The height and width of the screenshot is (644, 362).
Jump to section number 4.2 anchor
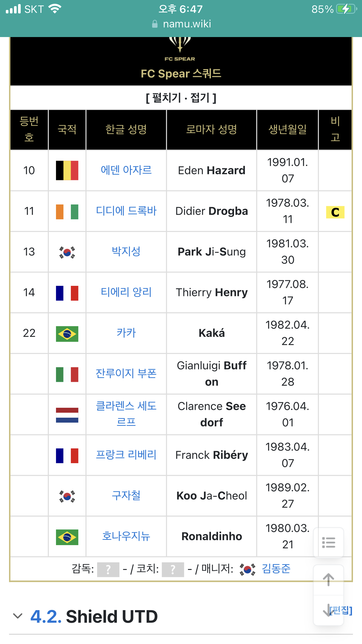(46, 616)
